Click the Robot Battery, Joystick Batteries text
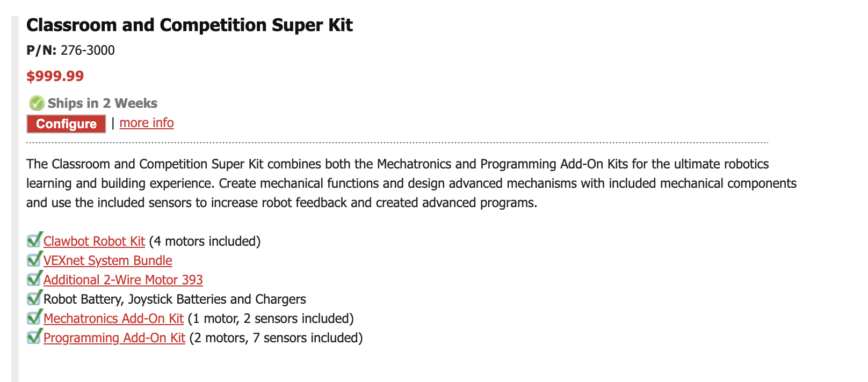Screen dimensions: 868x382 point(175,299)
